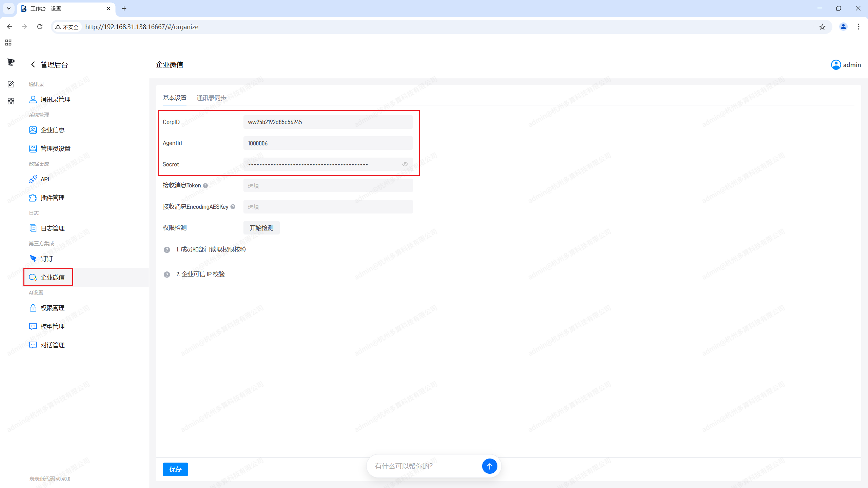
Task: Click the app logo in left rail
Action: (11, 62)
